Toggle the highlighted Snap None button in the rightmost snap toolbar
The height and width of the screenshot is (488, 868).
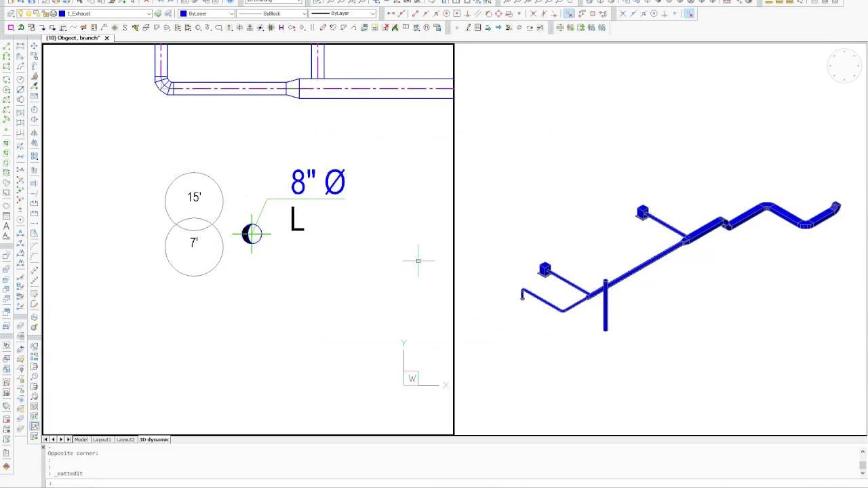point(690,14)
